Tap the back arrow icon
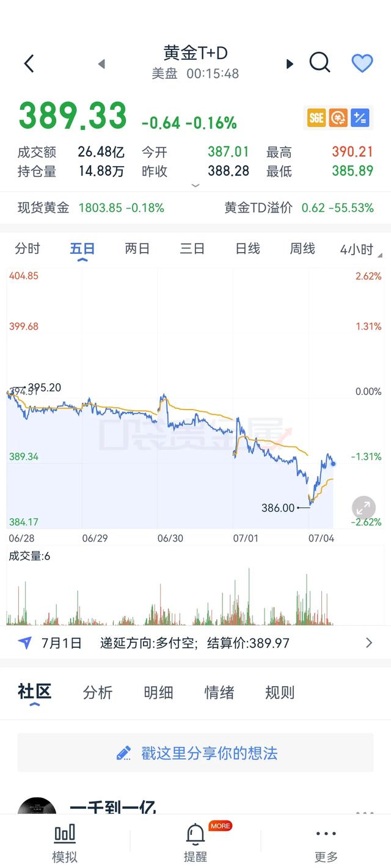Screen dimensions: 391x868 pos(29,63)
